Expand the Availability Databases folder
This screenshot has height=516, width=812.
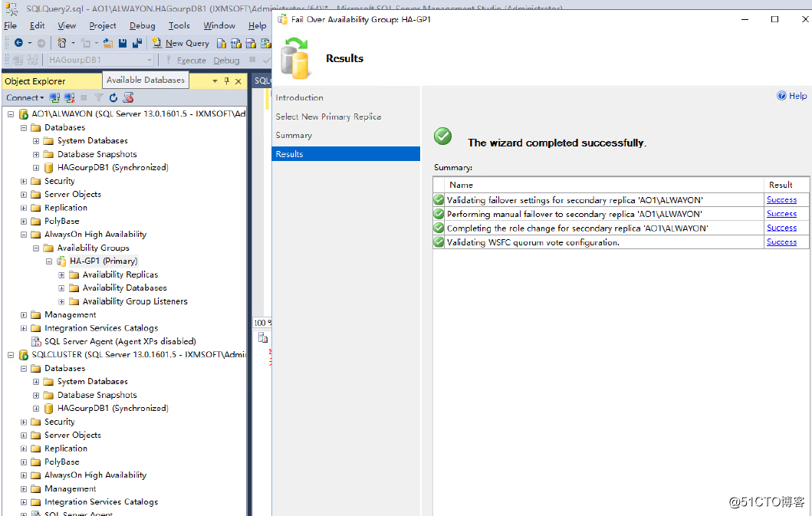pyautogui.click(x=61, y=288)
